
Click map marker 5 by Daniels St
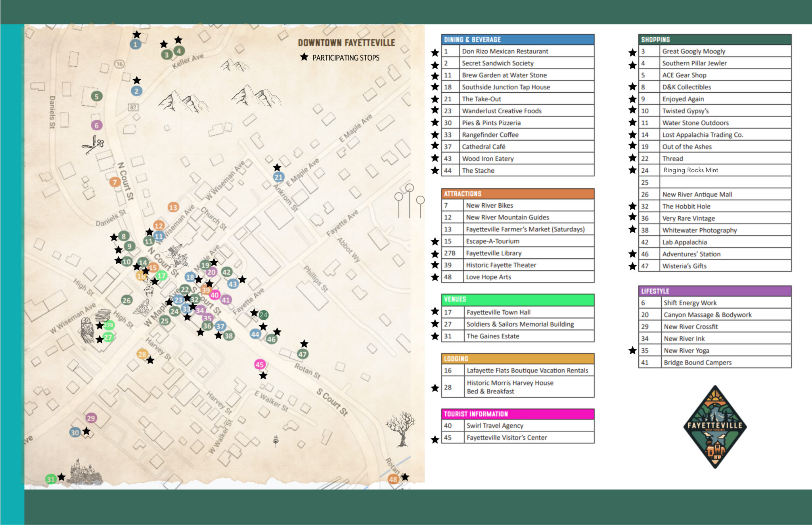coord(96,96)
